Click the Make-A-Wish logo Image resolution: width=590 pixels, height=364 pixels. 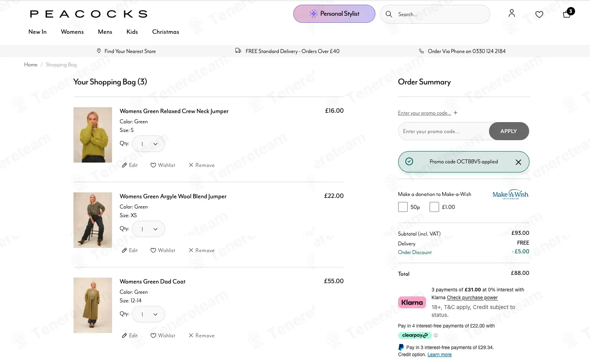(x=511, y=194)
